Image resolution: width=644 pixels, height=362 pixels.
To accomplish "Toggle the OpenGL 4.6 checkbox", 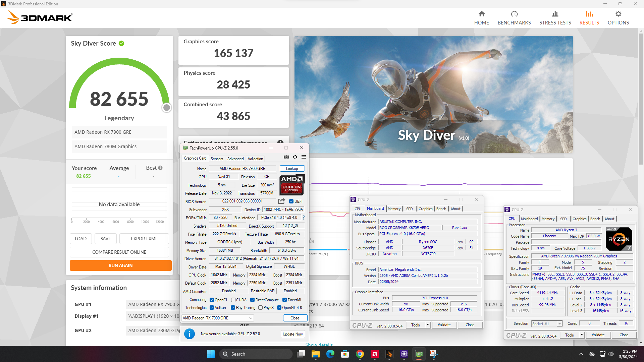I will (x=279, y=308).
